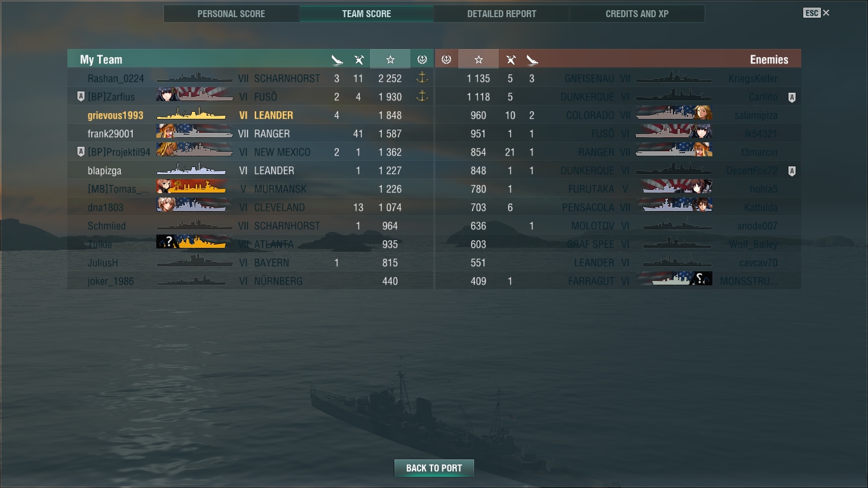Sort enemies by ships destroyed icon
This screenshot has width=868, height=488.
532,60
